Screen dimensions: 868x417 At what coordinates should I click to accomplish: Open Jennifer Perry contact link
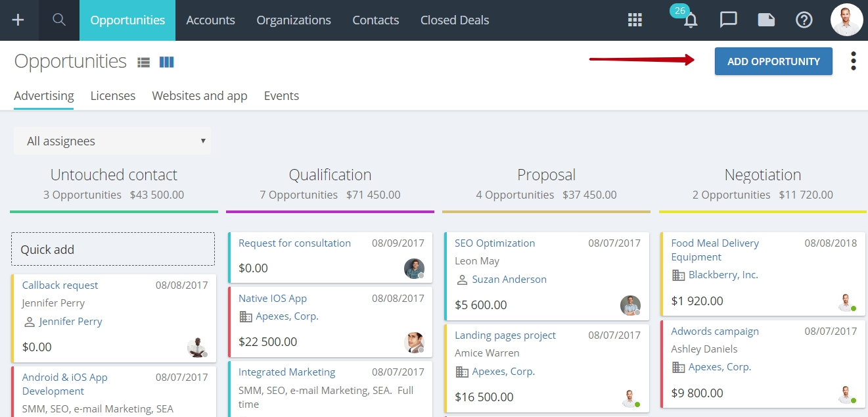[70, 322]
